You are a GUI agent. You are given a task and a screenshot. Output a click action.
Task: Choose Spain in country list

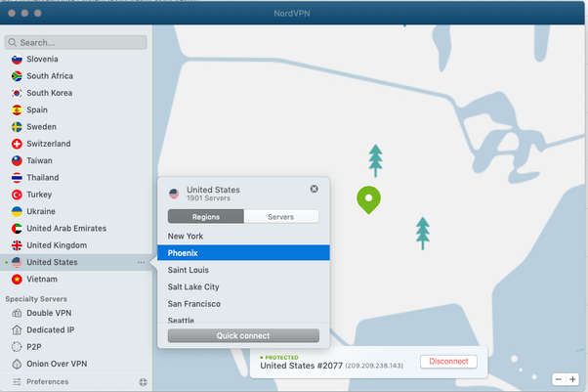(76, 110)
